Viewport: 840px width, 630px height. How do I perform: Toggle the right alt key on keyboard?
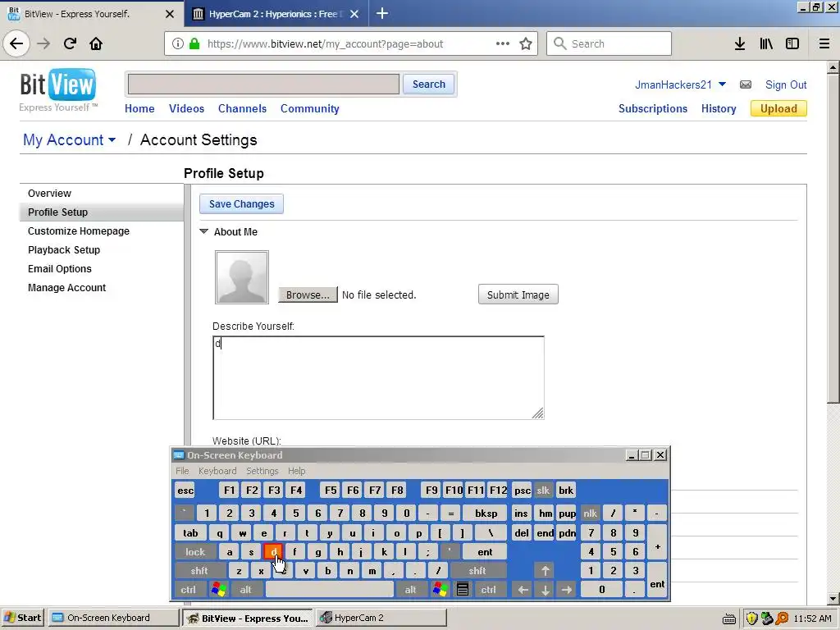tap(410, 589)
